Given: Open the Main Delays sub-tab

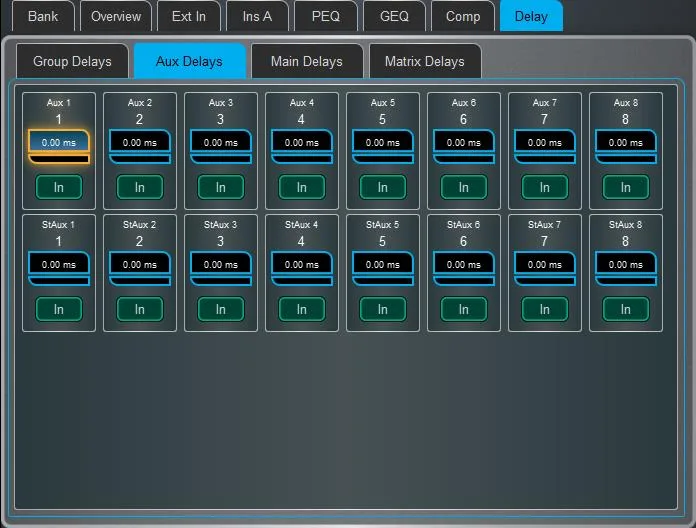Looking at the screenshot, I should pyautogui.click(x=307, y=61).
